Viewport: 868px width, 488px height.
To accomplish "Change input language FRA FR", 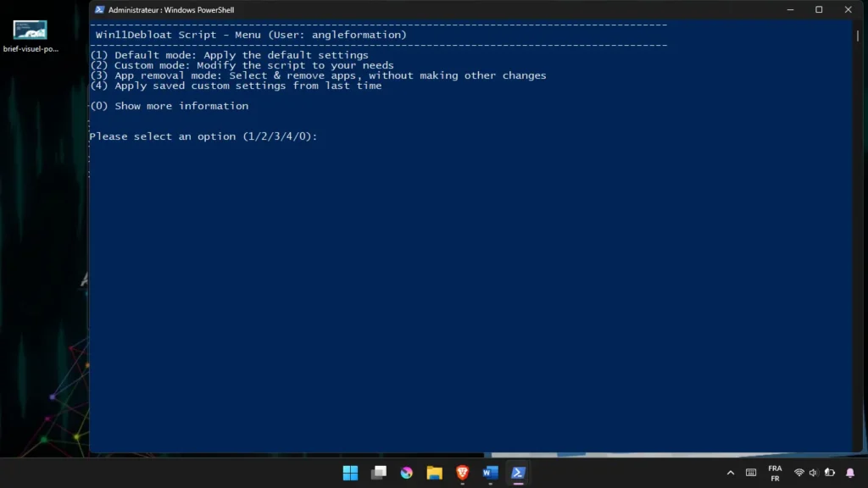I will [775, 473].
